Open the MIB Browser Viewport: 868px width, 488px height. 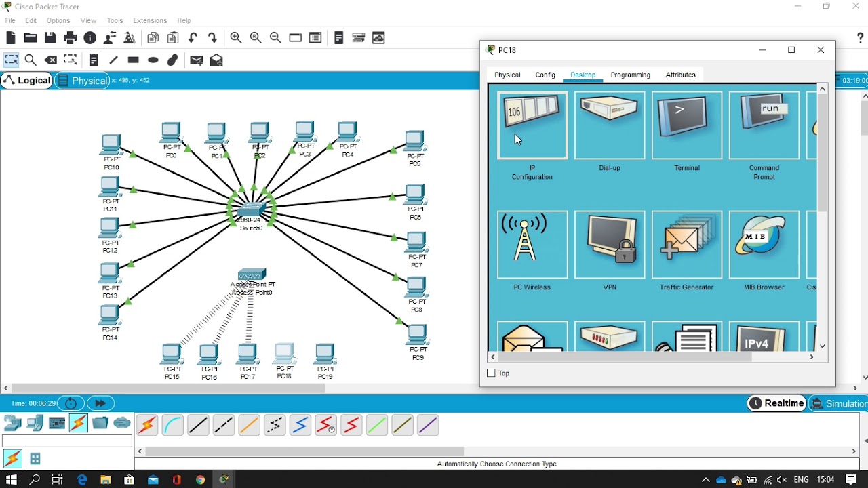coord(764,245)
